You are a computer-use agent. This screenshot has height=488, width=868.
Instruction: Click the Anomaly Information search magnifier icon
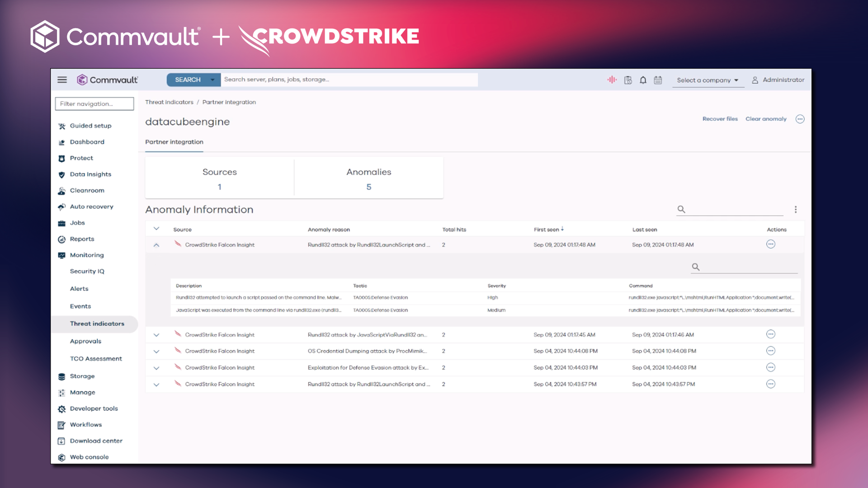(681, 209)
